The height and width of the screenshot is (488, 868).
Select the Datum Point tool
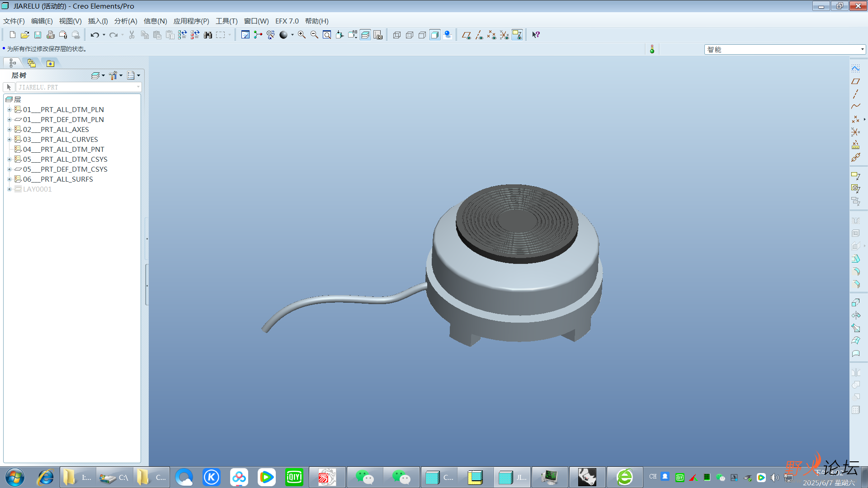point(855,119)
